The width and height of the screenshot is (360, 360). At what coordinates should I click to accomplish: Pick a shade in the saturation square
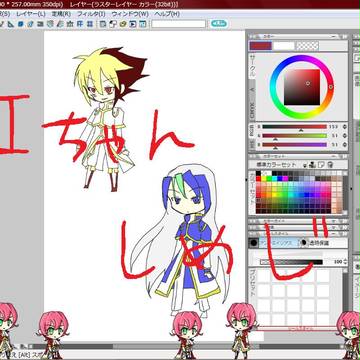tap(302, 87)
